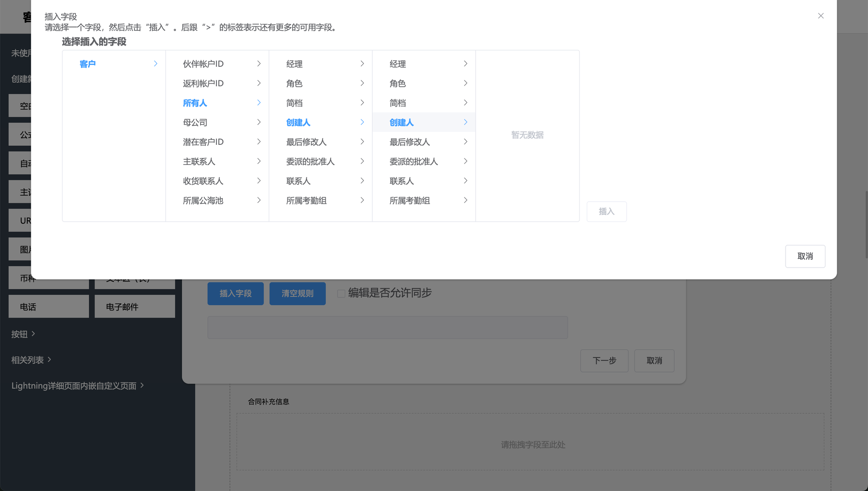The image size is (868, 491).
Task: Toggle 编辑是否允许同步 checkbox
Action: 341,294
